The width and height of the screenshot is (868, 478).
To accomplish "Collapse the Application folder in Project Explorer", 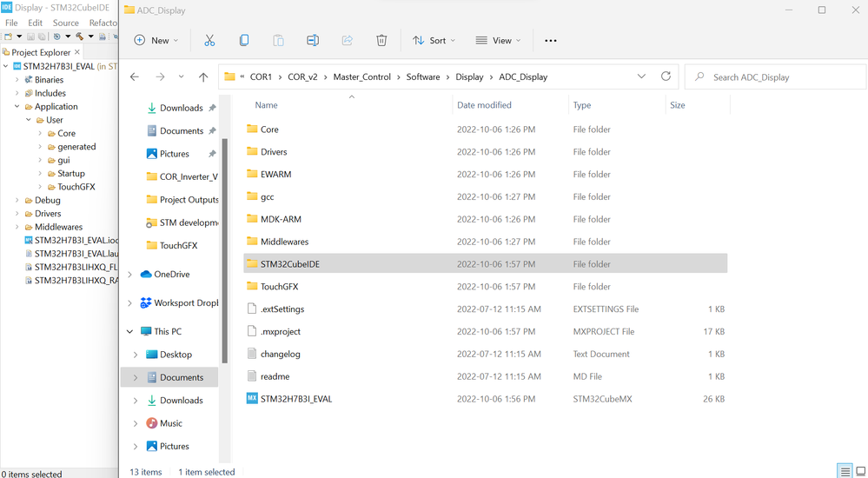I will click(17, 106).
